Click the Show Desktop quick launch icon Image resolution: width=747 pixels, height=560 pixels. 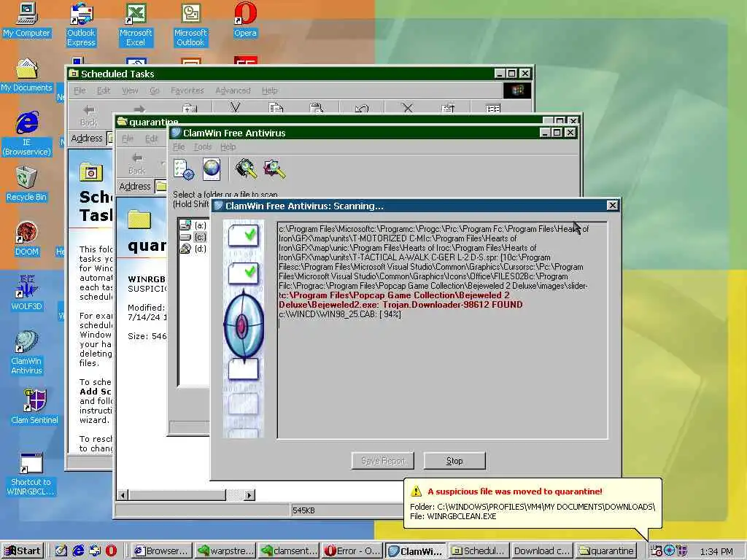(61, 551)
